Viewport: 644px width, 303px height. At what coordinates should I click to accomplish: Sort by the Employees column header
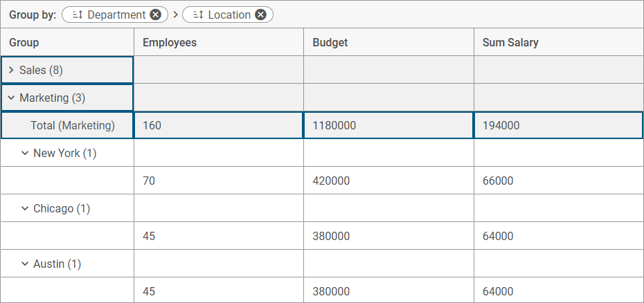coord(219,42)
